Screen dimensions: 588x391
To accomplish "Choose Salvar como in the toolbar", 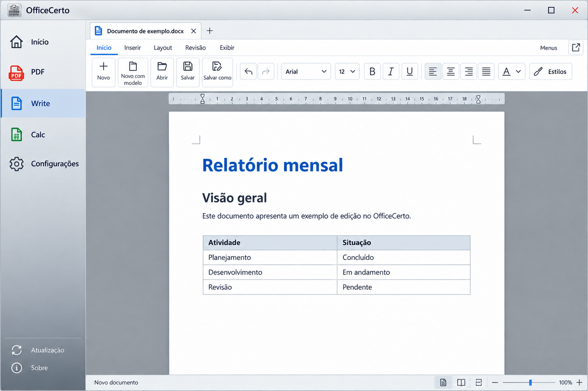I will (x=217, y=72).
